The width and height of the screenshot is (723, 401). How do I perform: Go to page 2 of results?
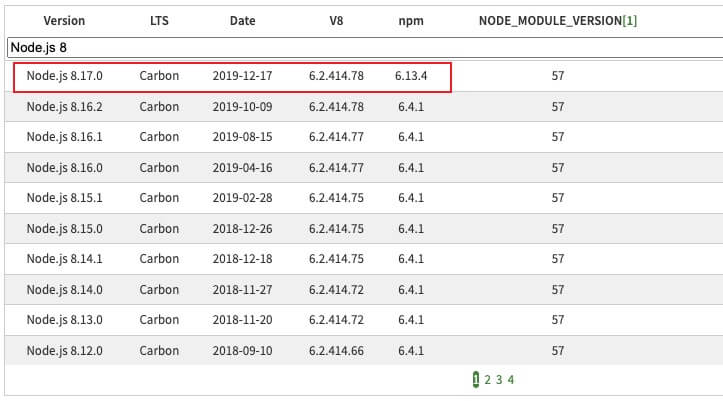[x=487, y=380]
